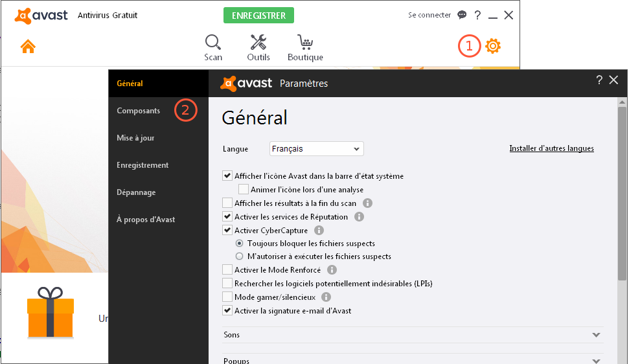Open the Scan magnifier icon
The height and width of the screenshot is (364, 629).
pos(212,43)
